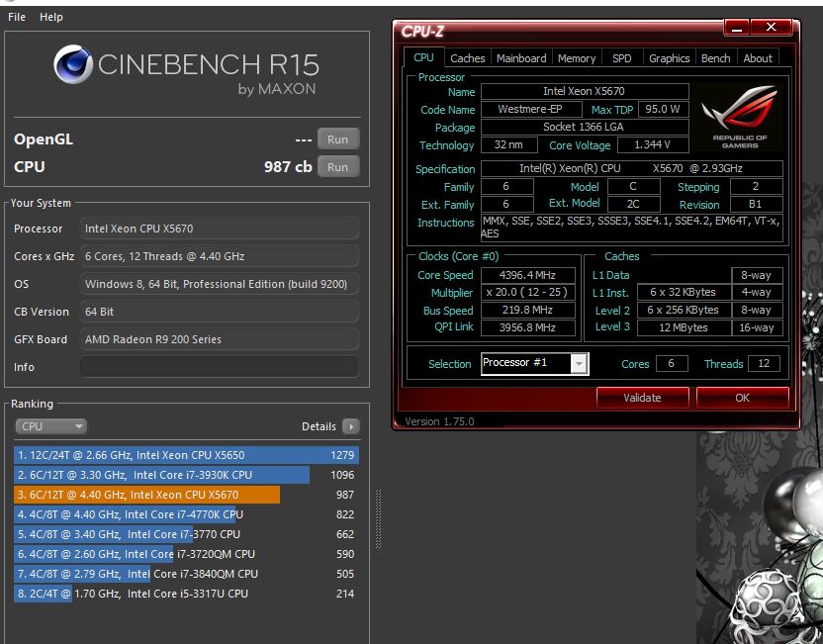Click the Cinebench R15 sphere logo
The height and width of the screenshot is (644, 823).
pos(73,64)
